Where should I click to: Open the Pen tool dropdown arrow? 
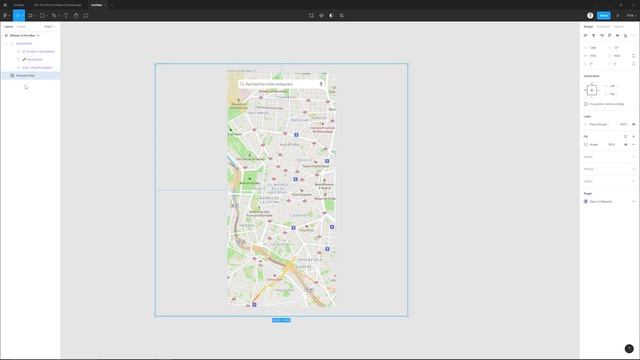tap(58, 16)
